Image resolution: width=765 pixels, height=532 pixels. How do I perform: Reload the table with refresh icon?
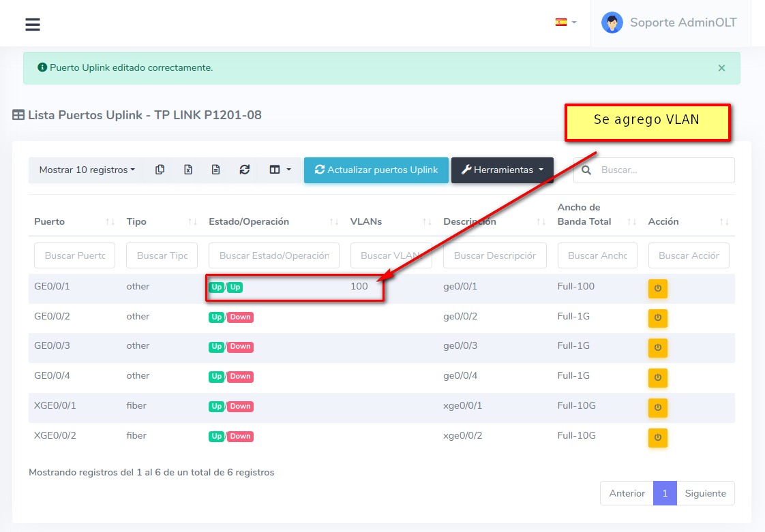(x=244, y=170)
